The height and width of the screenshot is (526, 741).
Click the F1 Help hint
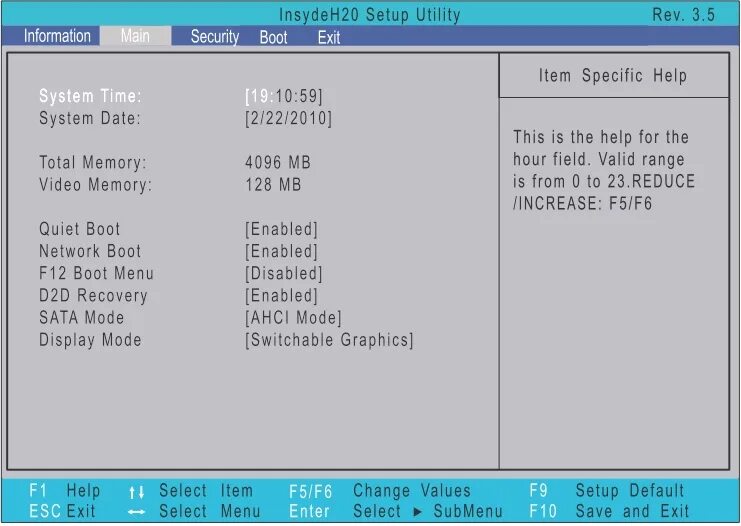(64, 491)
